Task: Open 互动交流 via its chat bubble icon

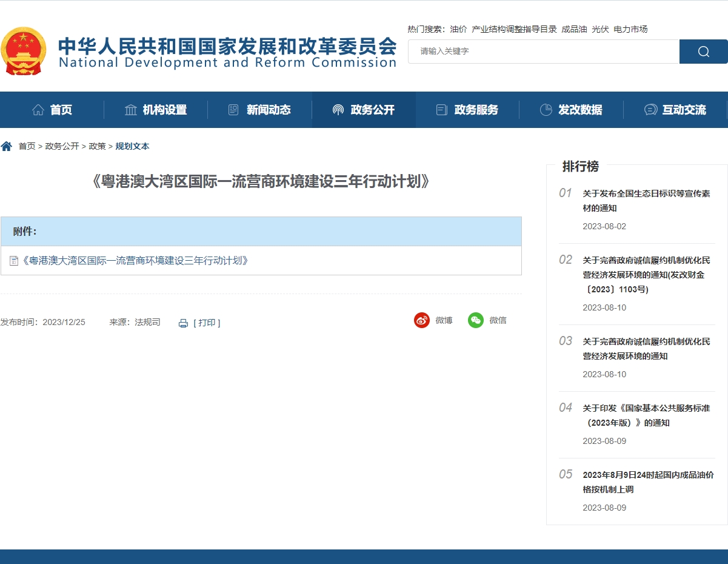Action: (651, 110)
